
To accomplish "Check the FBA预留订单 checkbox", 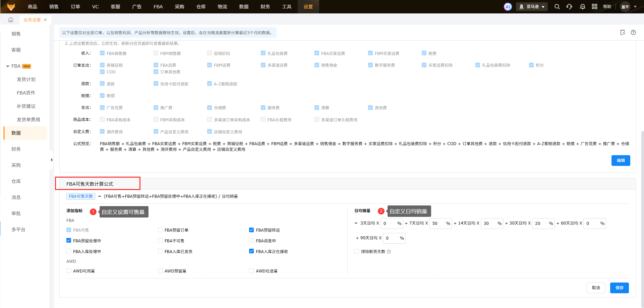I will click(x=160, y=230).
